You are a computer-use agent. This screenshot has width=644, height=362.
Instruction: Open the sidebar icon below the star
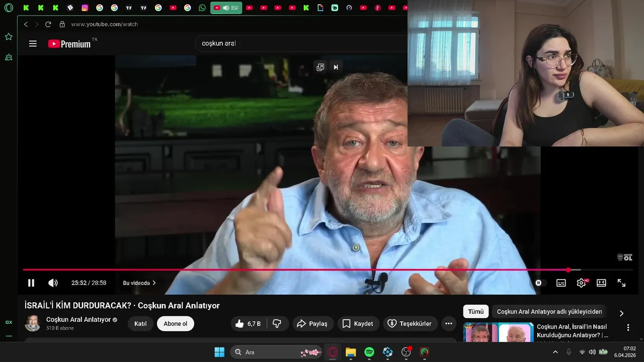[x=9, y=57]
